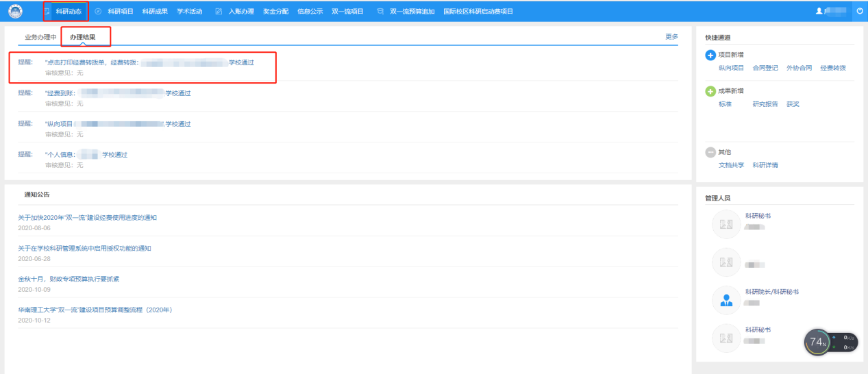Click the icon before 双一流预算追加

[x=380, y=12]
